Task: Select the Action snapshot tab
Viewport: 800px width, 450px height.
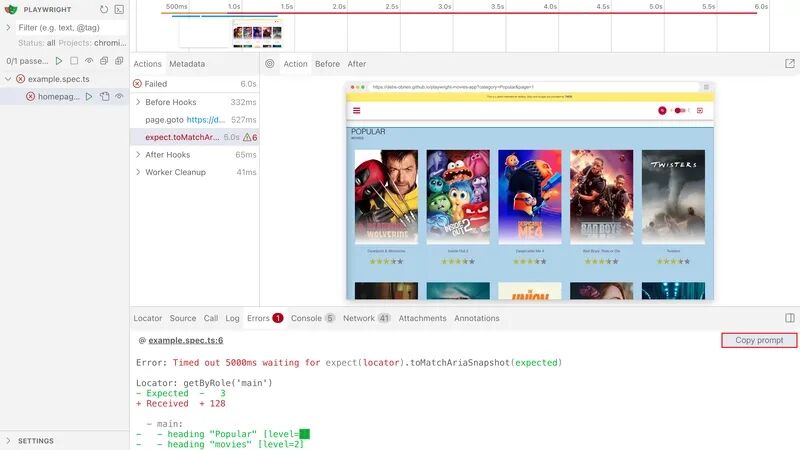Action: (295, 64)
